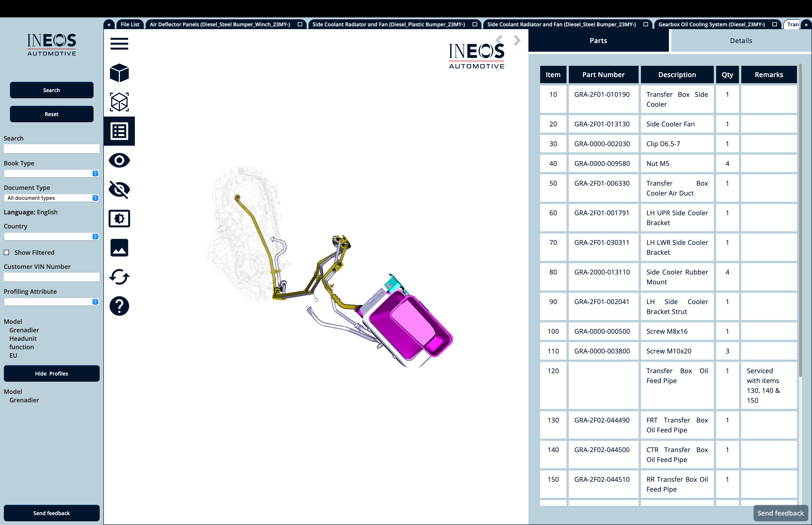Viewport: 812px width, 525px height.
Task: Select the Screw M10x20 row
Action: pyautogui.click(x=668, y=351)
